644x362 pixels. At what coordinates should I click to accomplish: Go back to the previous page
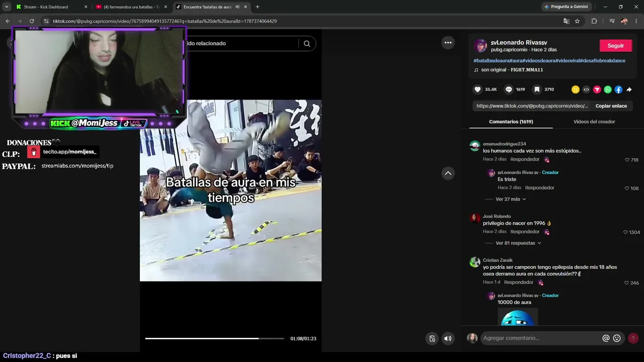pos(8,21)
